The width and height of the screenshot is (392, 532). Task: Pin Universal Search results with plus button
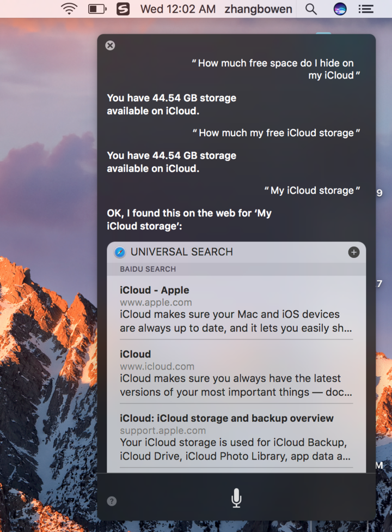click(x=354, y=252)
